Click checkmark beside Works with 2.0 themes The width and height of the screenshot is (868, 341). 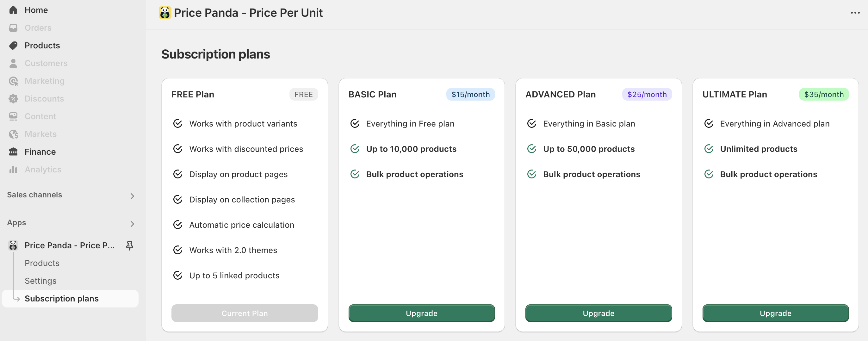tap(178, 250)
